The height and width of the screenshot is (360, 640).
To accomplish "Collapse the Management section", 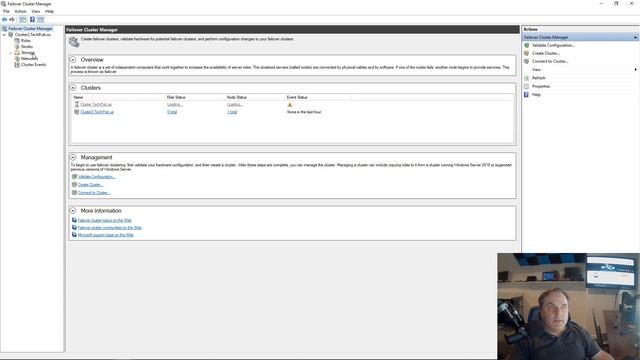I will 73,157.
